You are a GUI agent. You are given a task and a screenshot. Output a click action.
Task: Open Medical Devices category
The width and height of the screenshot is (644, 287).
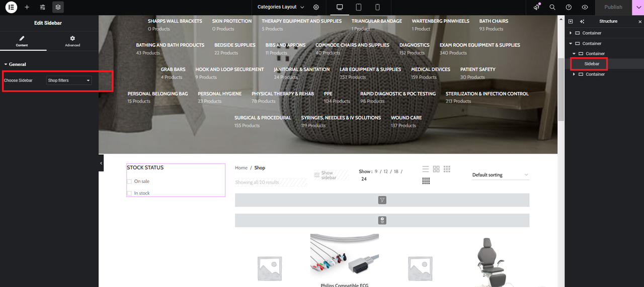pos(431,69)
